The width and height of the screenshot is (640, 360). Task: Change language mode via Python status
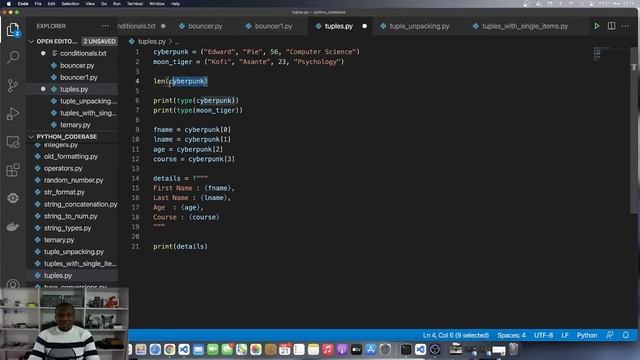click(587, 335)
